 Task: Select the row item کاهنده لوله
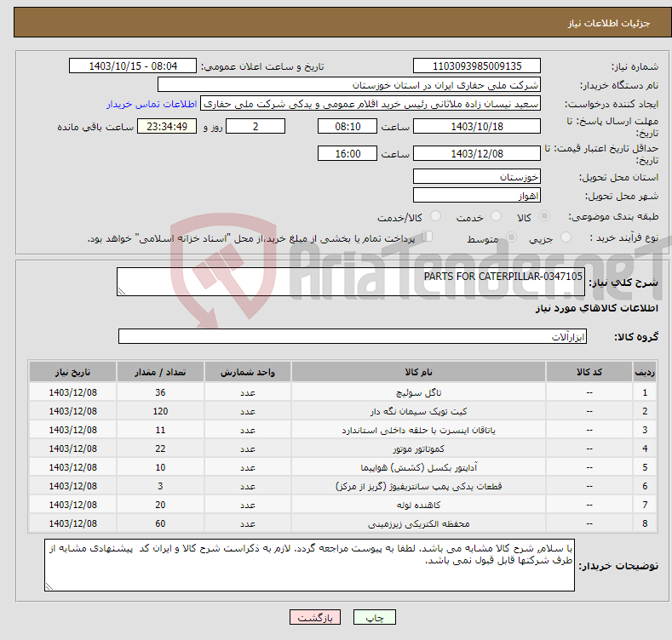418,505
